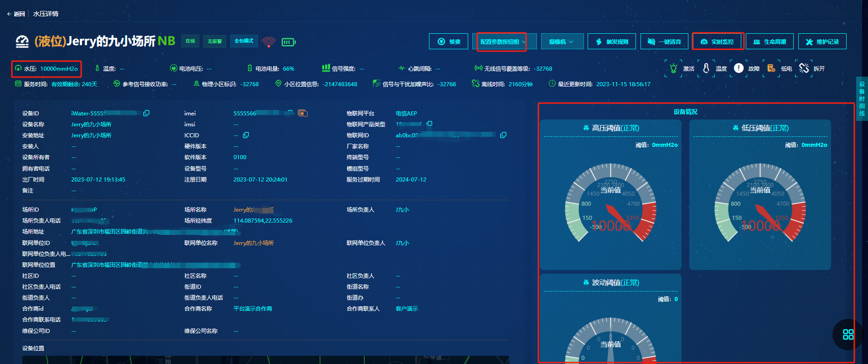This screenshot has width=868, height=364.
Task: Open the 续费 renewal button
Action: [x=449, y=42]
